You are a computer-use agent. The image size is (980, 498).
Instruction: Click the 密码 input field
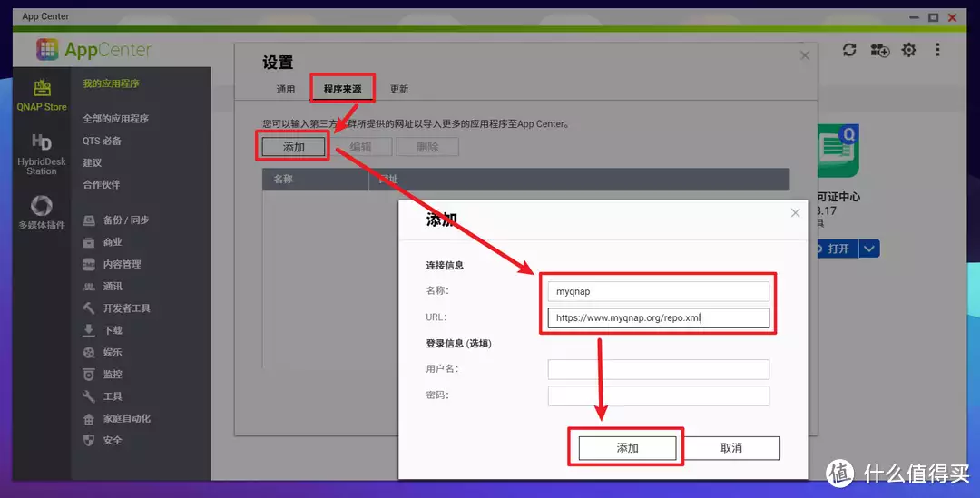(x=659, y=395)
